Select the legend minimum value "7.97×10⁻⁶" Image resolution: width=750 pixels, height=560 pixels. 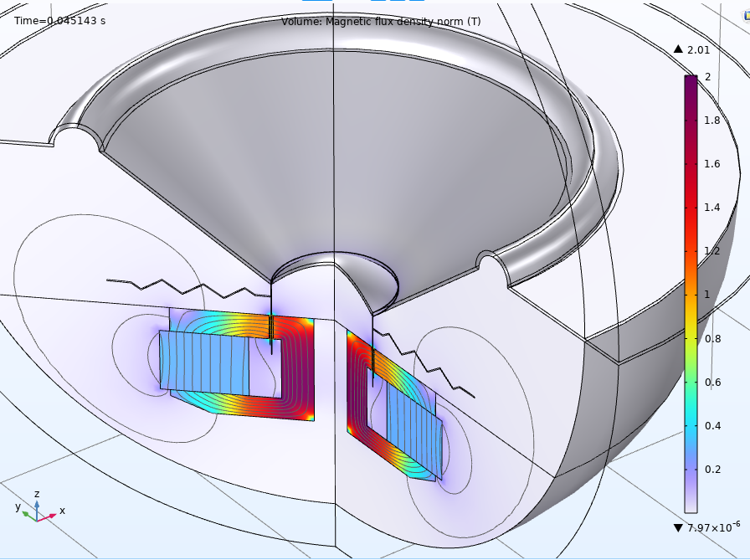pos(714,527)
